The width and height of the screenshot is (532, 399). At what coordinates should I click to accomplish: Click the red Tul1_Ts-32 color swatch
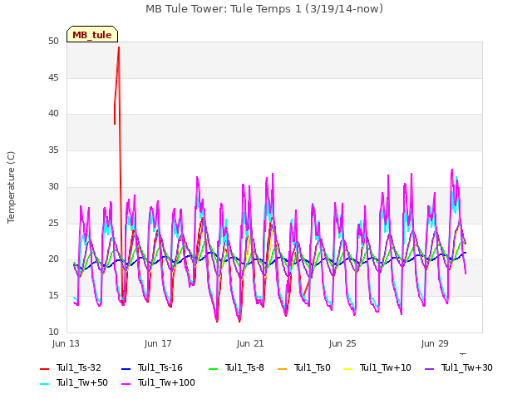tap(44, 368)
